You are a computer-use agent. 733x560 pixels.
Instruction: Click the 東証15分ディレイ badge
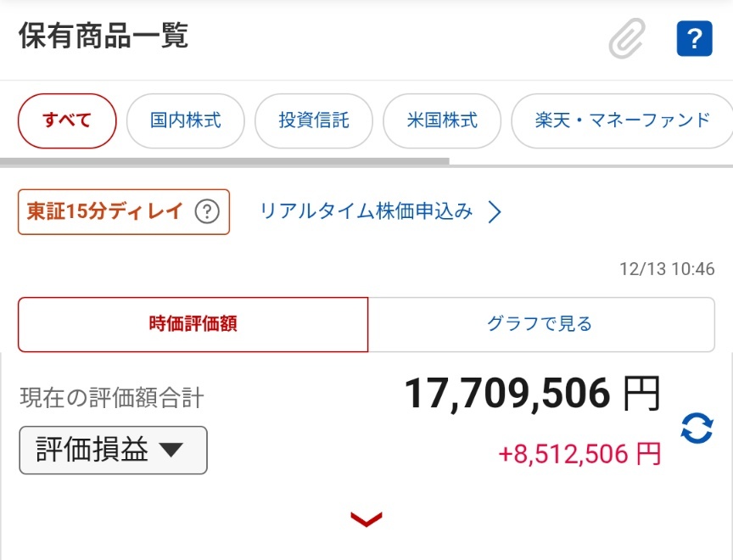pyautogui.click(x=105, y=211)
